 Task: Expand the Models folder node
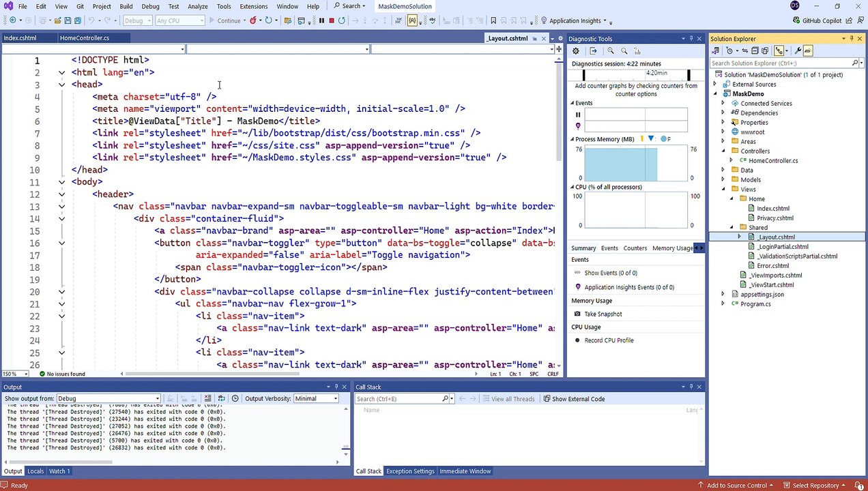pos(723,179)
